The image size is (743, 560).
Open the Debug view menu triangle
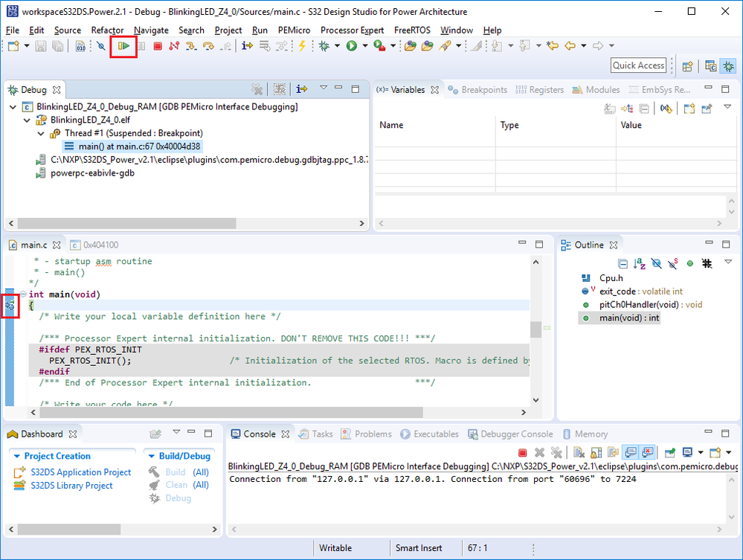[x=324, y=88]
